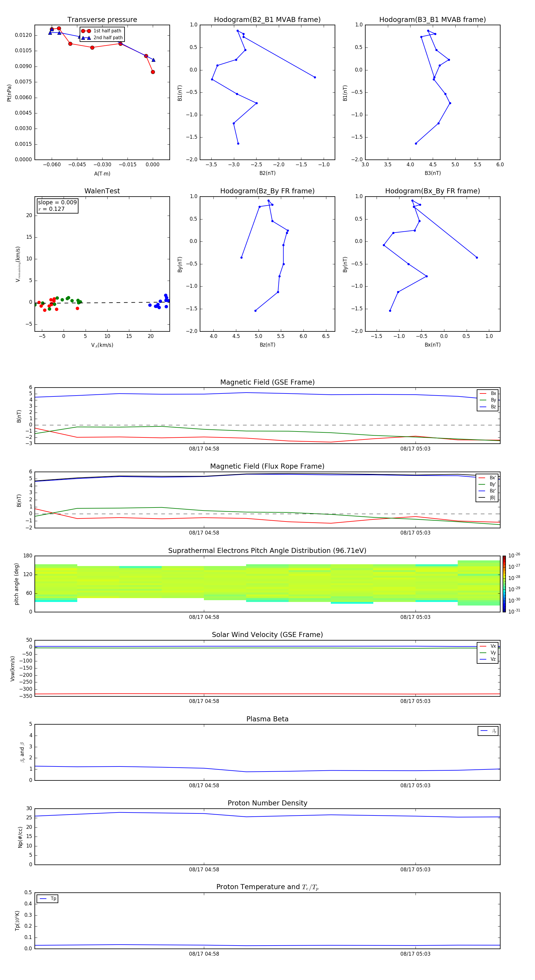Click the 180 tick on pitch angle axis

tap(28, 556)
